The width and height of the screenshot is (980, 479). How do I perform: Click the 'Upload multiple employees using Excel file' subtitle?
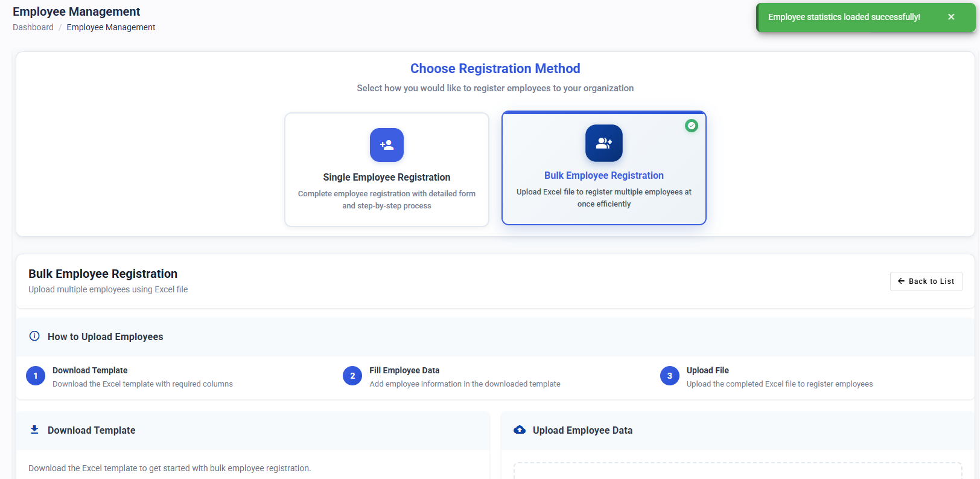coord(108,289)
